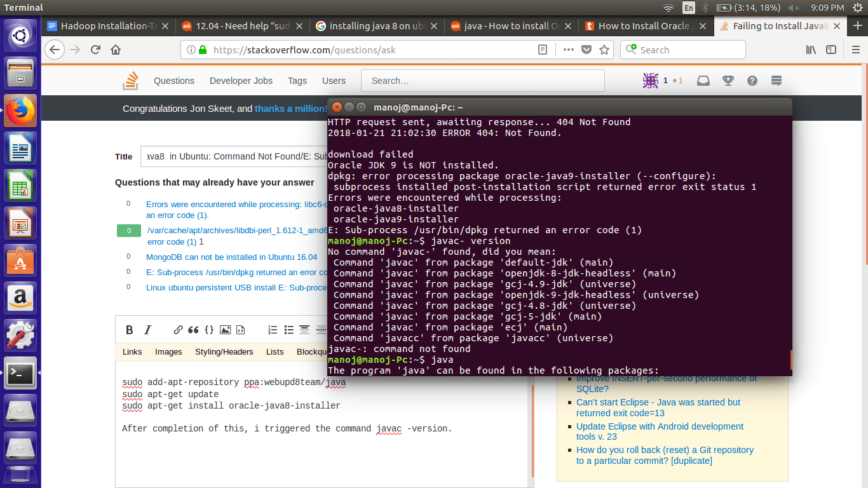Screen dimensions: 868x488
Task: Click the question Title input field
Action: click(233, 156)
